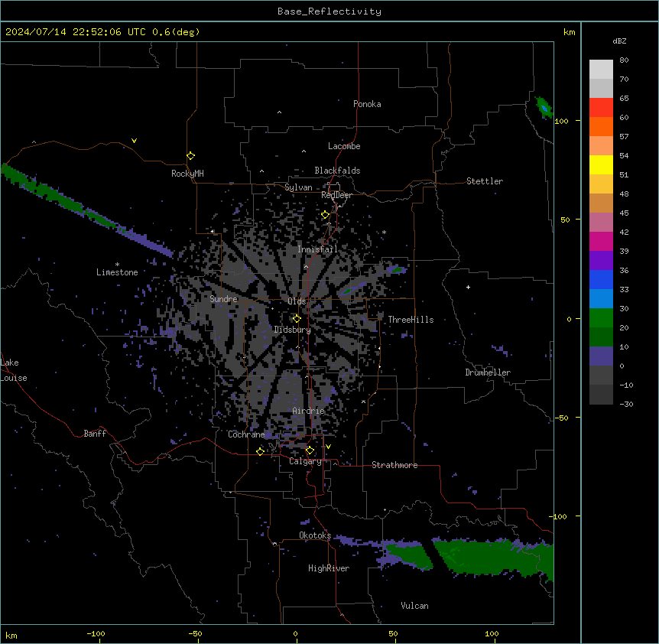Click the Calgary city label
659x644 pixels.
pyautogui.click(x=306, y=461)
